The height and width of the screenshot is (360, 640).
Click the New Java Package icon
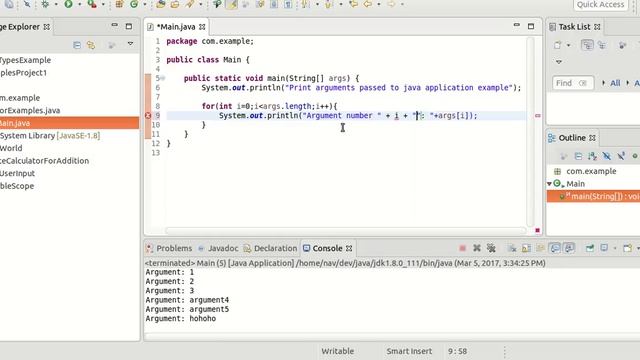pos(119,4)
